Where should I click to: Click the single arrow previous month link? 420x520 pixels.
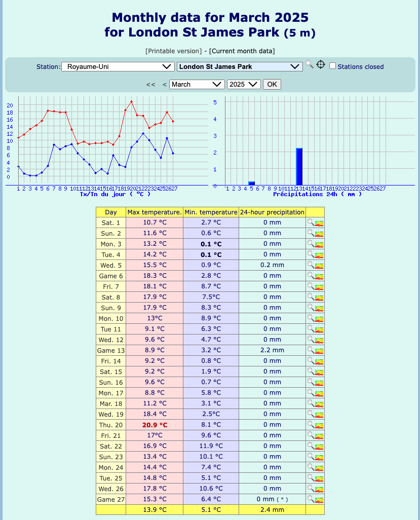point(164,85)
